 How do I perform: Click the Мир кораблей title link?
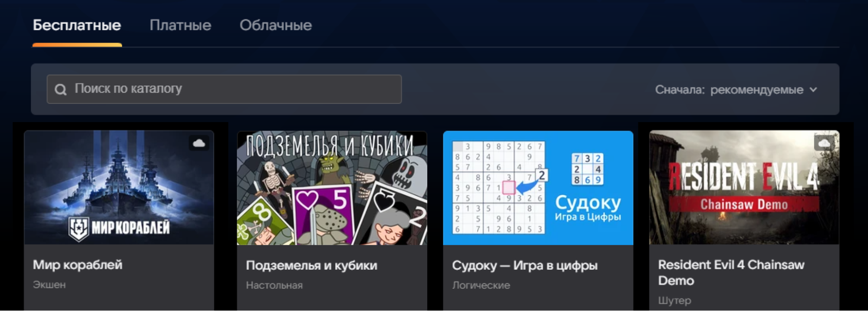click(78, 265)
